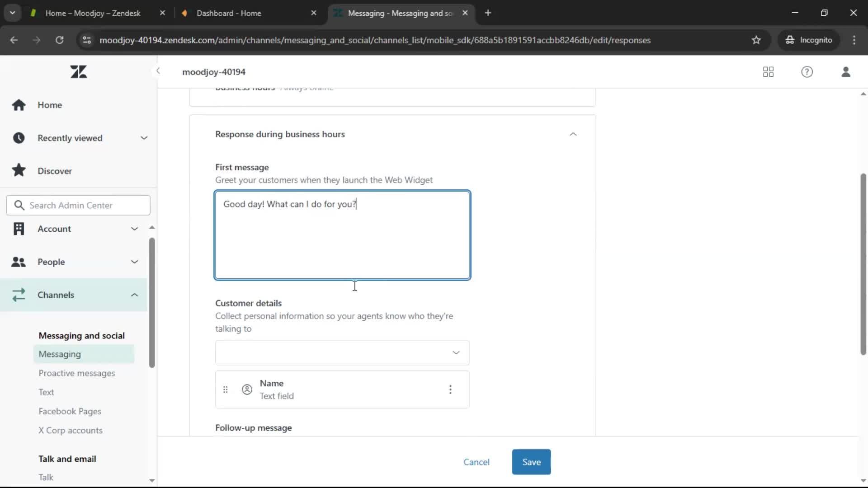Open Talk in the sidebar
The image size is (868, 488).
point(46,477)
